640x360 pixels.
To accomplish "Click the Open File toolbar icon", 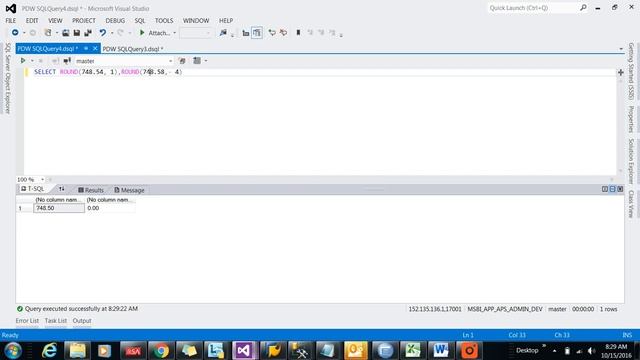I will click(65, 33).
